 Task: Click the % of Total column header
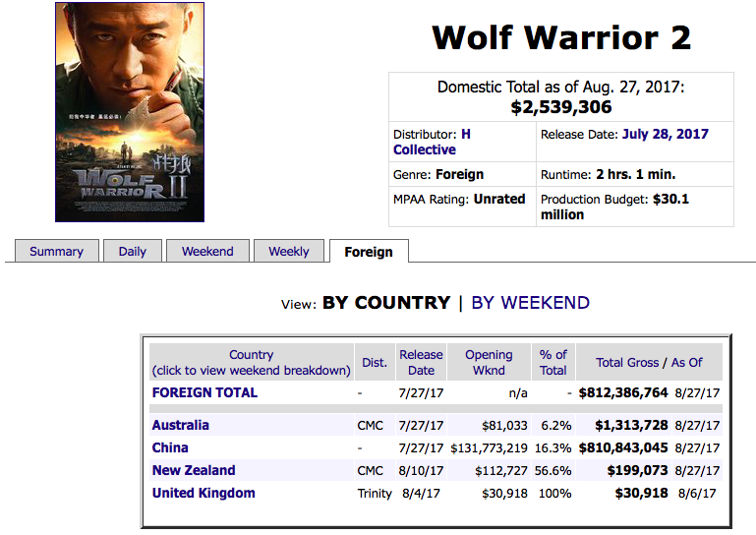point(553,362)
